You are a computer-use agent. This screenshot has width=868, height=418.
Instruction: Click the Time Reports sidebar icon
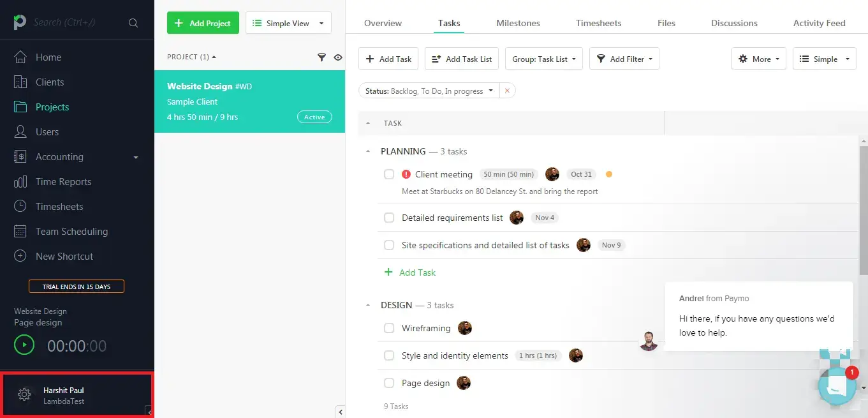[20, 182]
